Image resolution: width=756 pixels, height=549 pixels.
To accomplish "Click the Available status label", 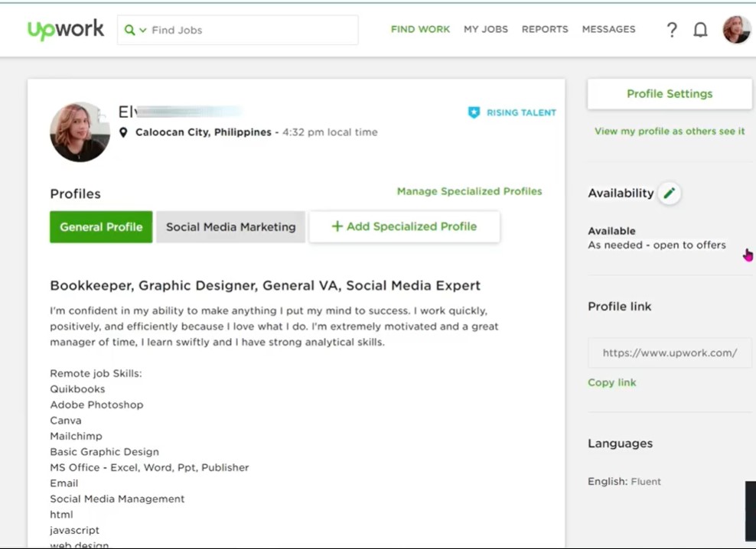I will (x=611, y=231).
